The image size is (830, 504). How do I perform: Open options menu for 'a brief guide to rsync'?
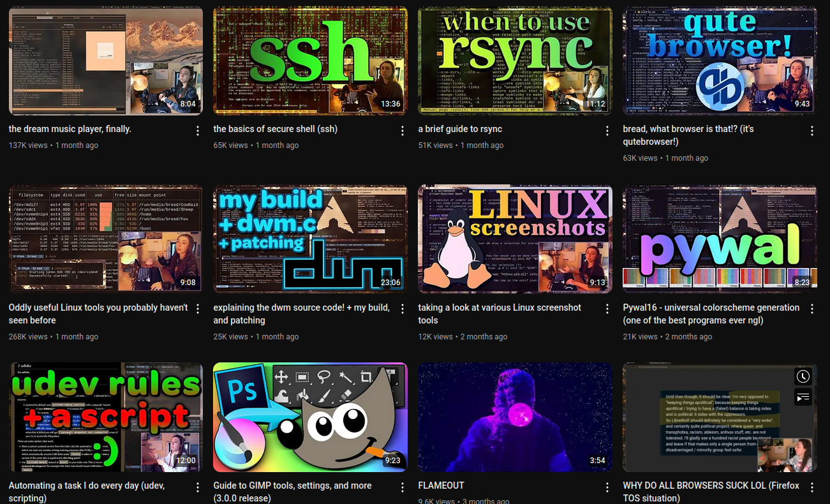point(607,131)
